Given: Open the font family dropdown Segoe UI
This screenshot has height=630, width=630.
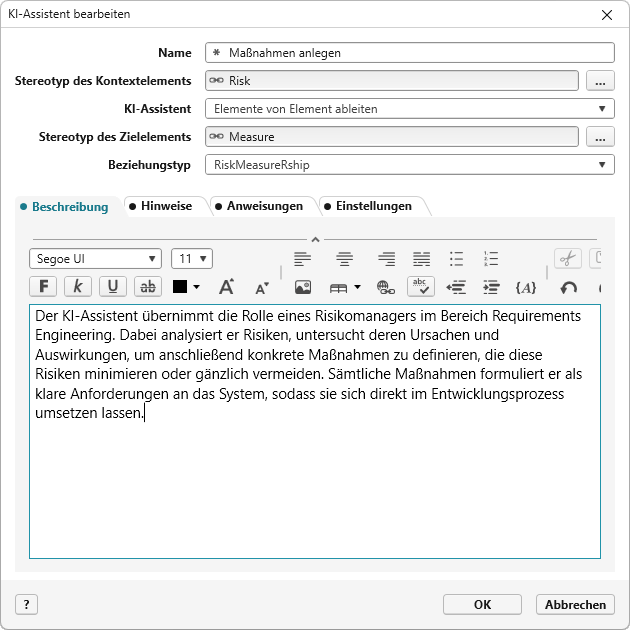Looking at the screenshot, I should [95, 259].
